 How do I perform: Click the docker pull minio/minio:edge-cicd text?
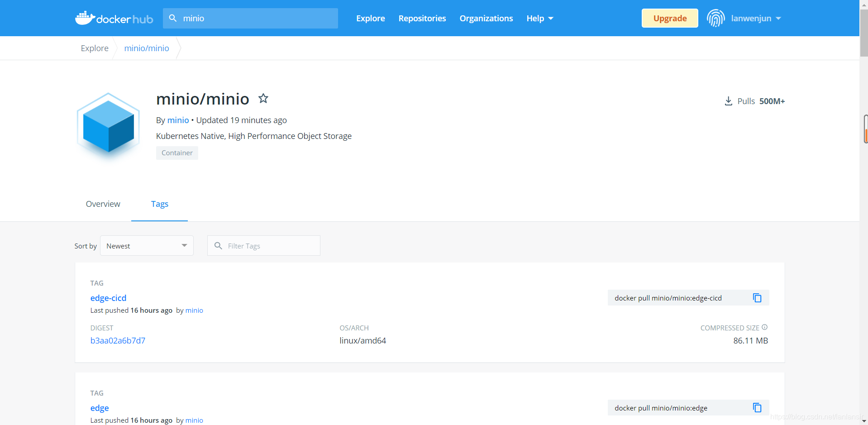[668, 298]
